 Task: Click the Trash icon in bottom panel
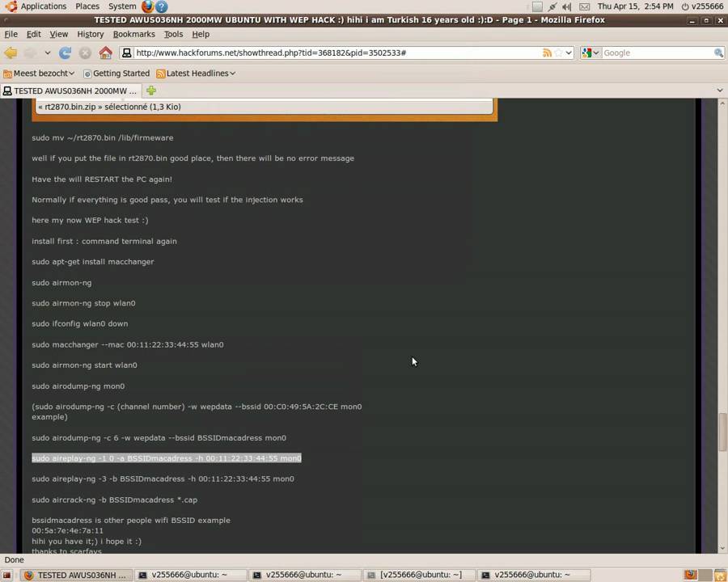[720, 575]
